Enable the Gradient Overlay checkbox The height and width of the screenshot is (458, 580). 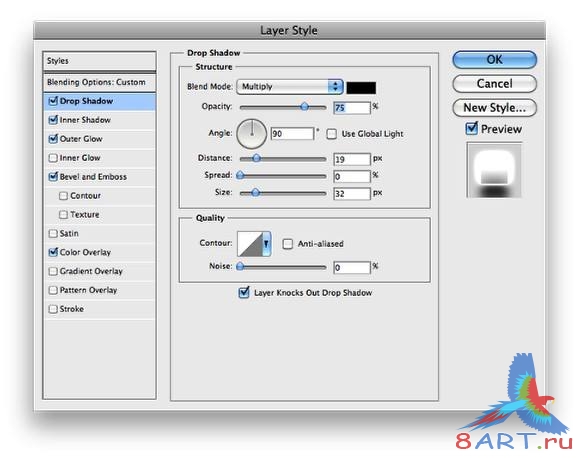(x=53, y=271)
